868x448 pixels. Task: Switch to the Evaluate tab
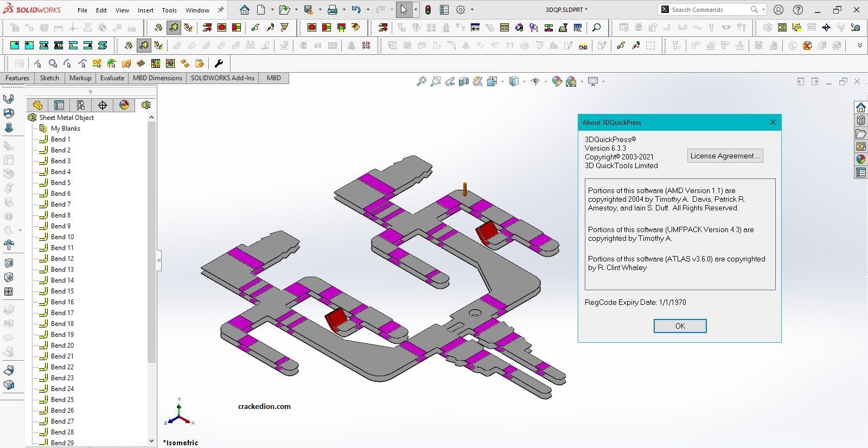112,78
